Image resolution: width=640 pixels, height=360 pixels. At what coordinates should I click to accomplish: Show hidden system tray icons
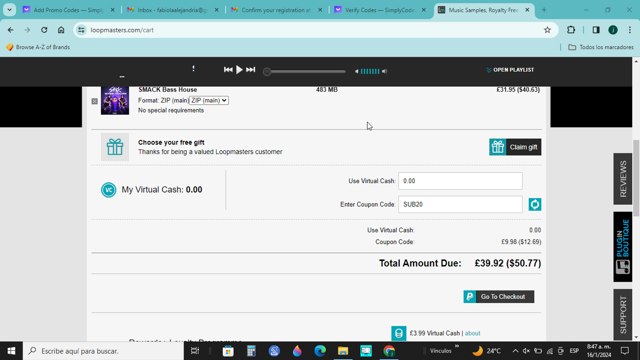(x=515, y=351)
